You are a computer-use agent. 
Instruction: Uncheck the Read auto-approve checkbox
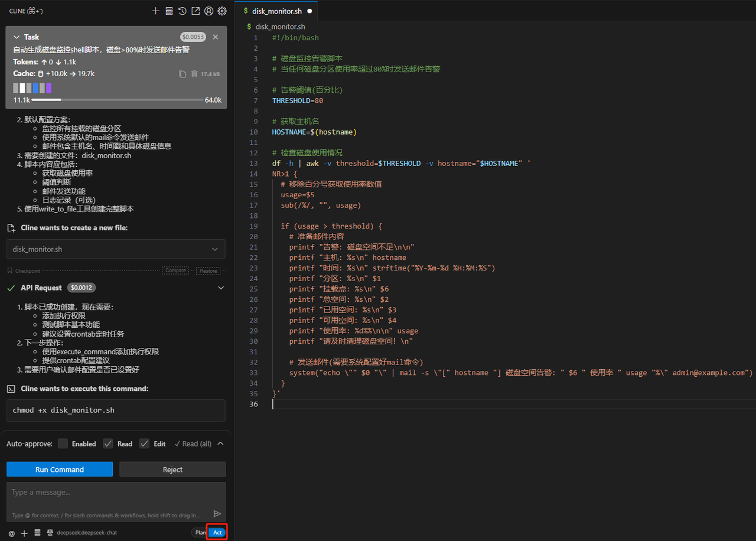[108, 444]
